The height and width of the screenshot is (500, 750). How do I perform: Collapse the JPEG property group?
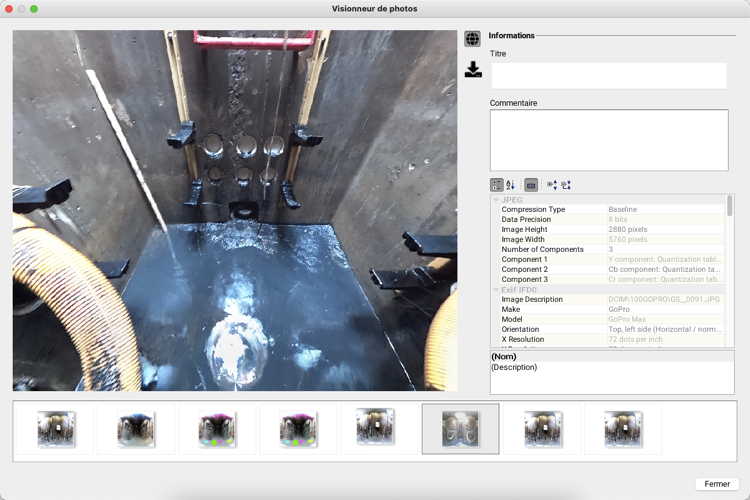click(x=495, y=200)
